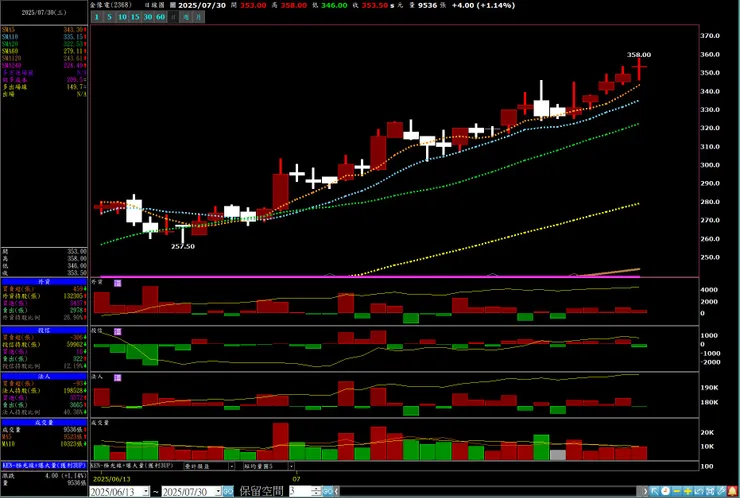This screenshot has width=740, height=498.
Task: Click the 成交量 blue panel header
Action: (x=44, y=422)
